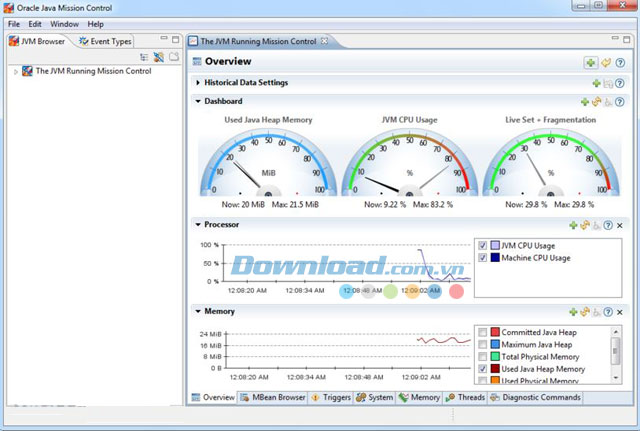Click the green plus icon in Memory section
This screenshot has height=431, width=640.
coord(573,312)
